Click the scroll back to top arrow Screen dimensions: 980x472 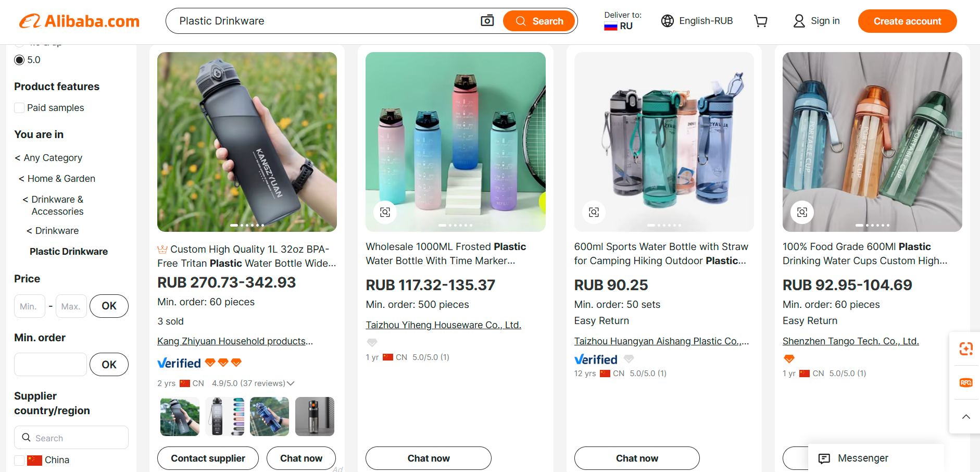click(966, 417)
